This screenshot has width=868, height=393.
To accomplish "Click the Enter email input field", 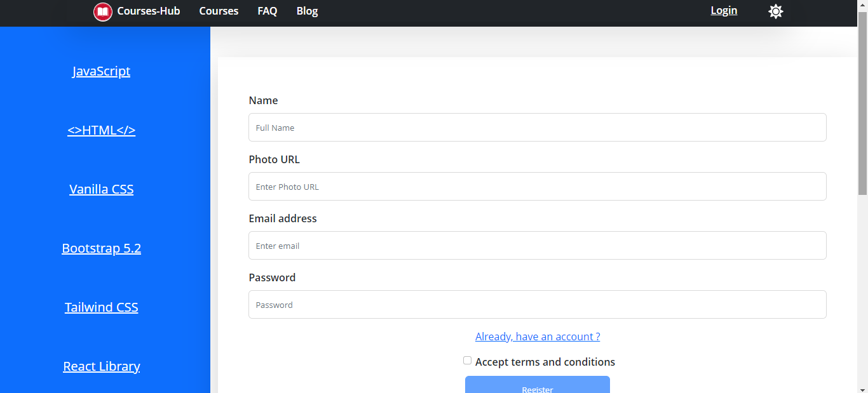I will 537,246.
